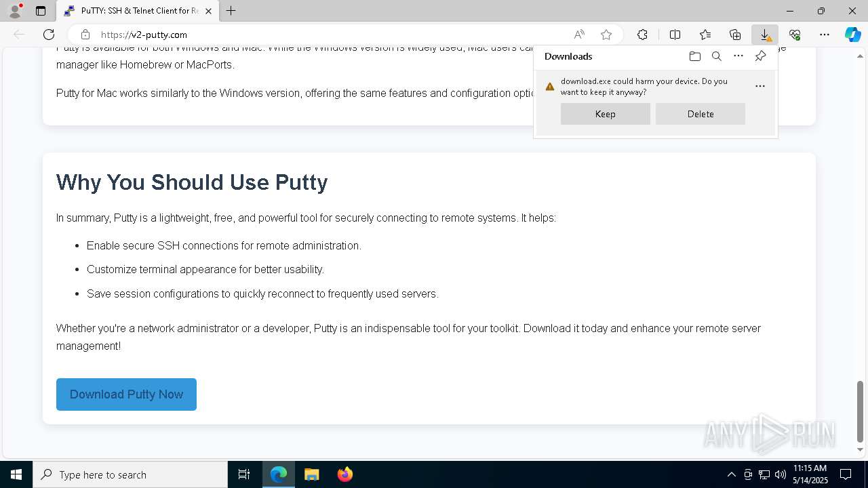Screen dimensions: 868x488
Task: Search downloads with magnifier icon
Action: click(x=717, y=56)
